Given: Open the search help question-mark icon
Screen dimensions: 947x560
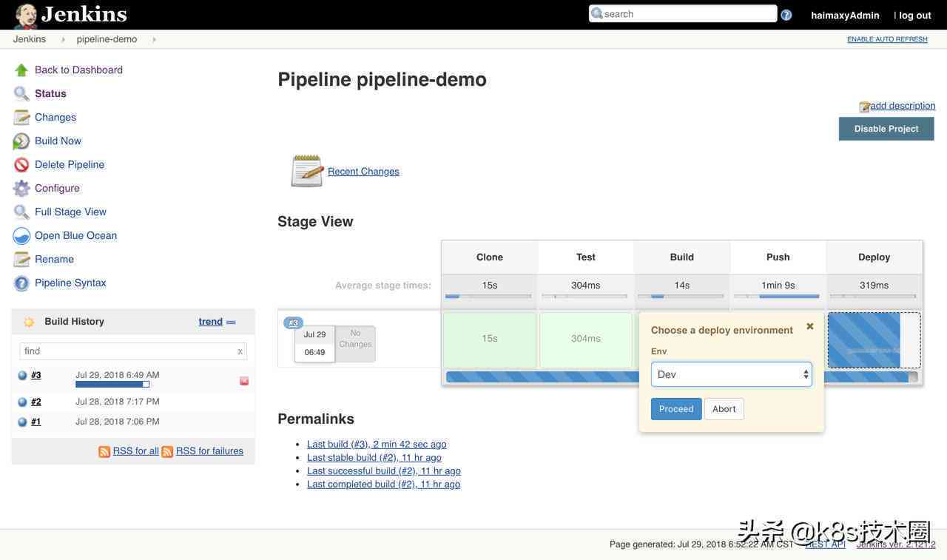Looking at the screenshot, I should coord(786,15).
